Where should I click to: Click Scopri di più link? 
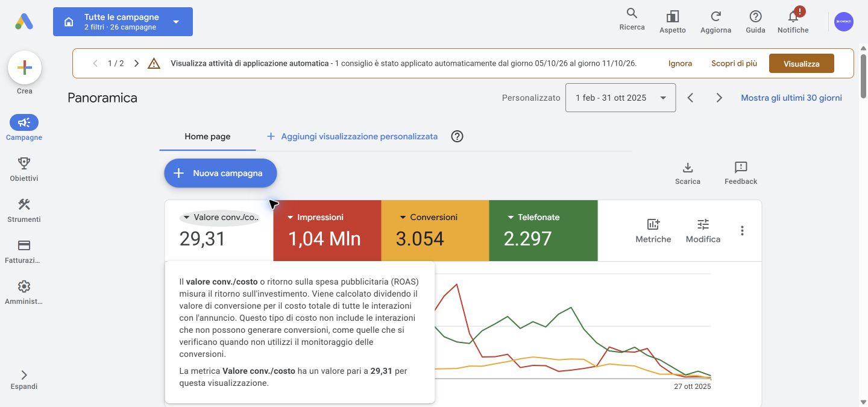tap(735, 63)
